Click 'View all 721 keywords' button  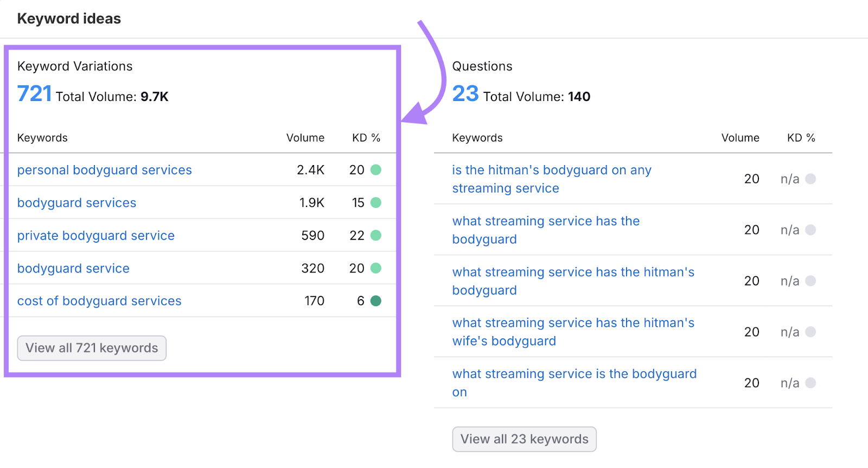[92, 348]
